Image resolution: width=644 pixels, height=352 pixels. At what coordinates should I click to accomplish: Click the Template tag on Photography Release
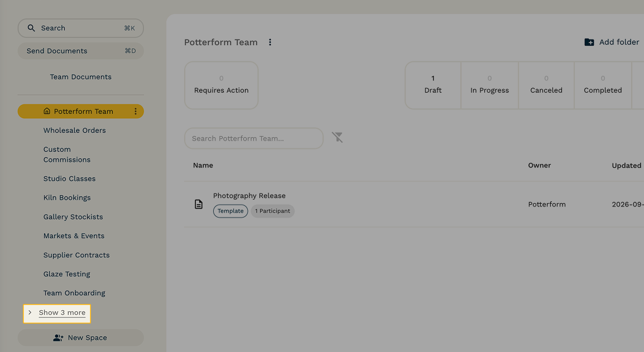[230, 211]
